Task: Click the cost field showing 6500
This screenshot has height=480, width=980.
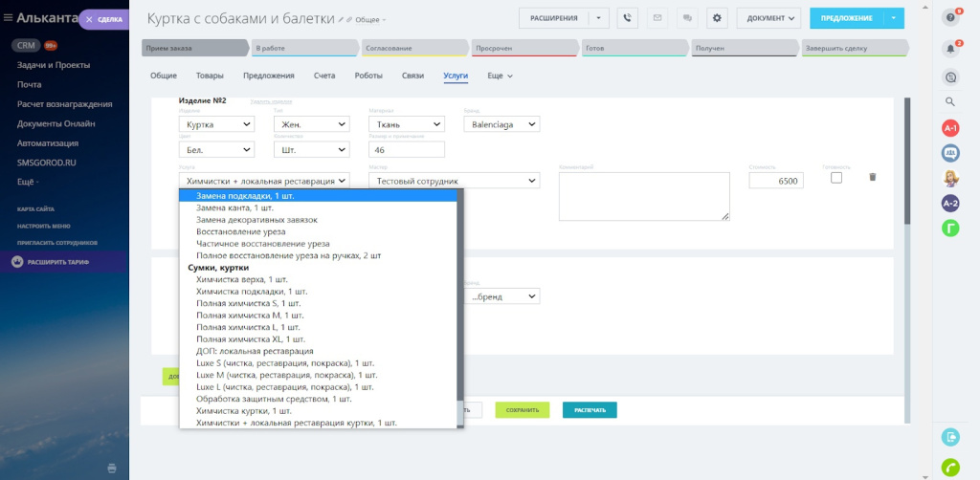Action: pos(776,181)
